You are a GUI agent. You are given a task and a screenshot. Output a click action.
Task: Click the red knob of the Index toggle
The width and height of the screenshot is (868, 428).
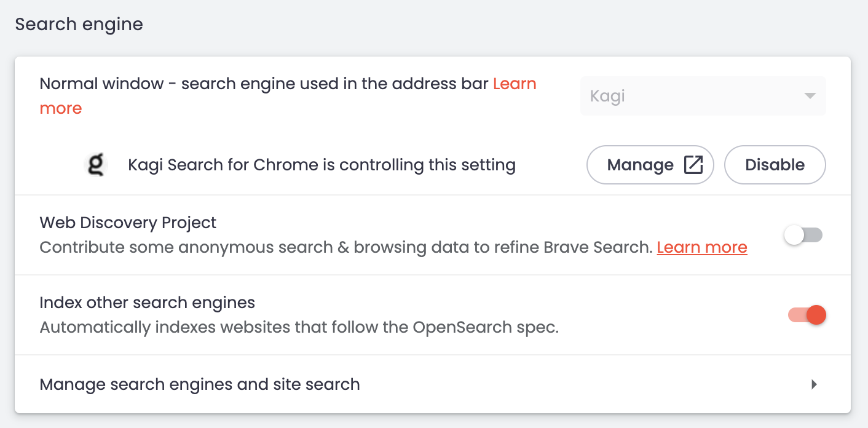click(816, 315)
